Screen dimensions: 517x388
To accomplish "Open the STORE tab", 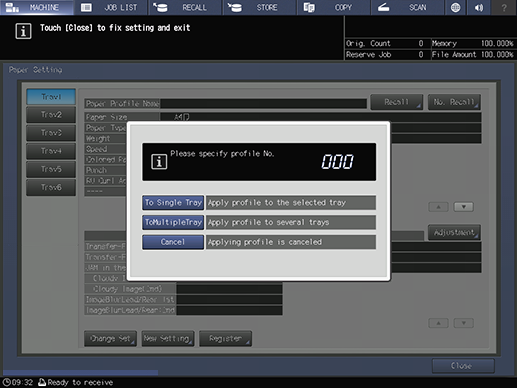I will click(260, 7).
